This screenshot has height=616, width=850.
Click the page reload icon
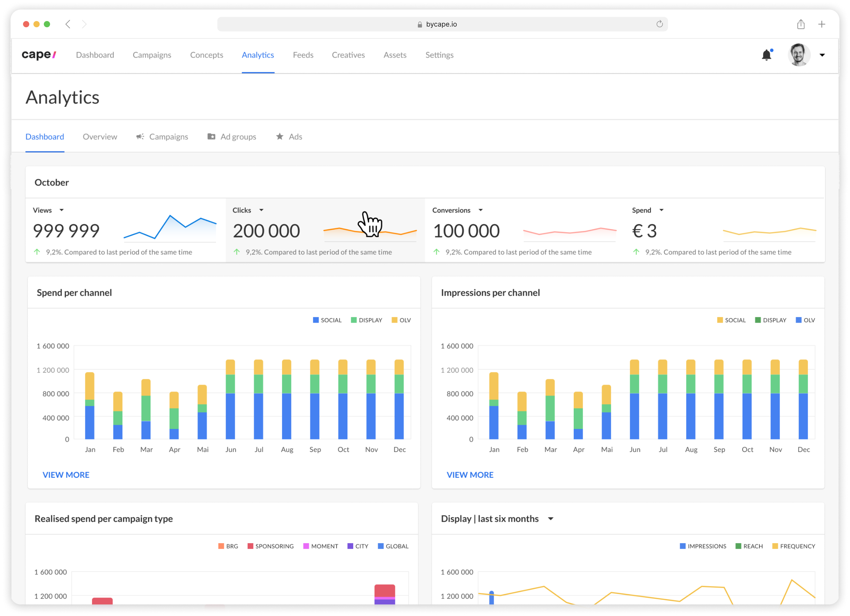(x=659, y=24)
